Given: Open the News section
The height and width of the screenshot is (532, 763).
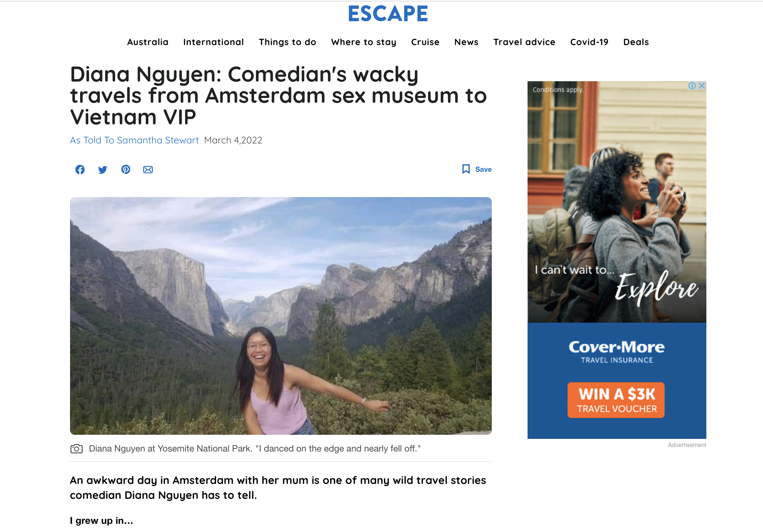Looking at the screenshot, I should [466, 42].
